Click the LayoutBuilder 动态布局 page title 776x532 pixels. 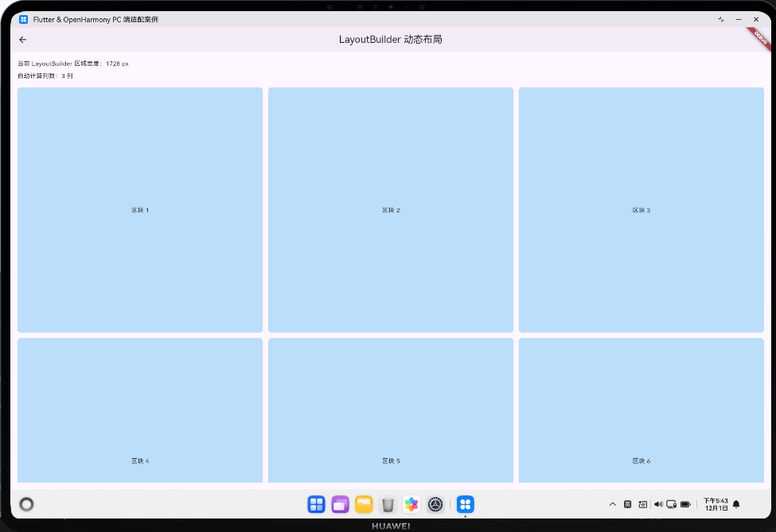(x=391, y=40)
